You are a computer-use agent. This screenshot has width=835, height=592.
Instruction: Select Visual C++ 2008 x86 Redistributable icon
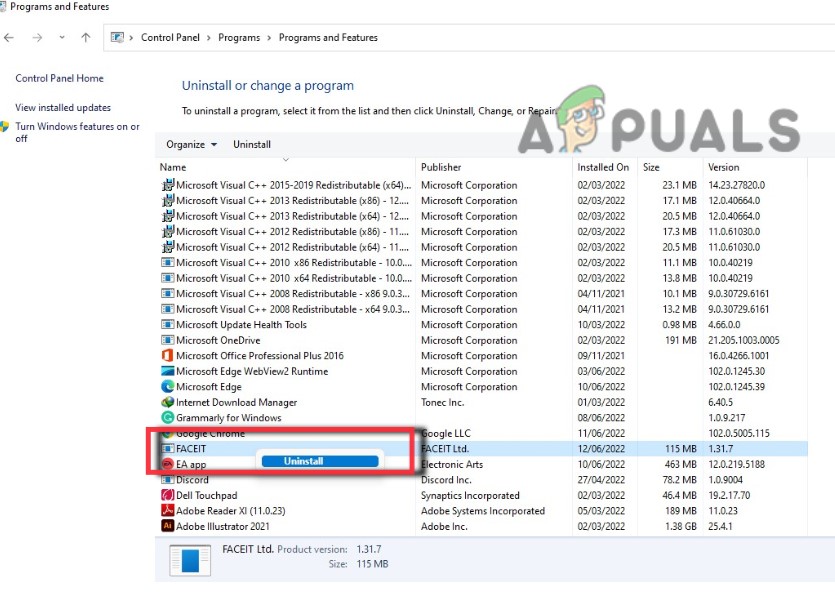pos(168,293)
